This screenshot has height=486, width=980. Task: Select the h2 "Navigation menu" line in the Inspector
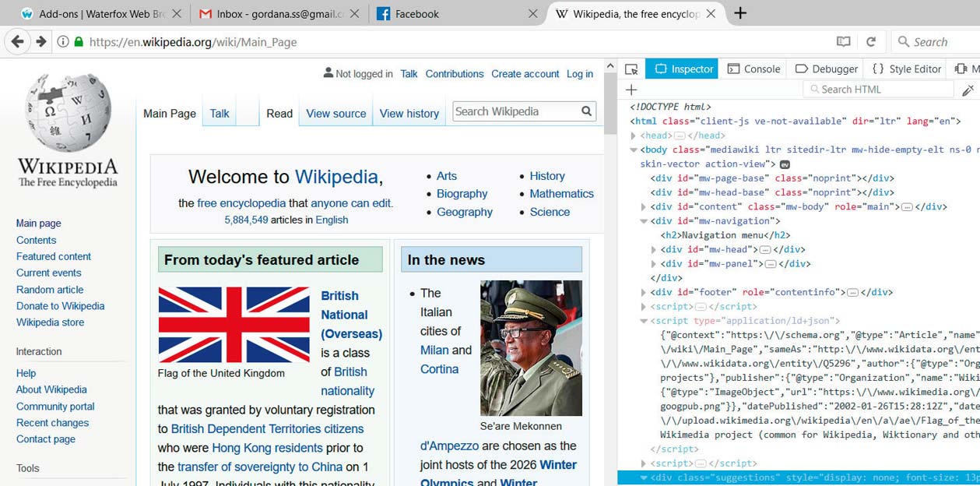(x=725, y=235)
